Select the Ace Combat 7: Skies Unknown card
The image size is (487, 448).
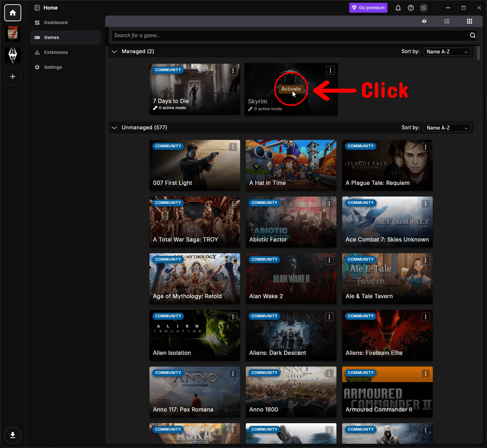[387, 222]
